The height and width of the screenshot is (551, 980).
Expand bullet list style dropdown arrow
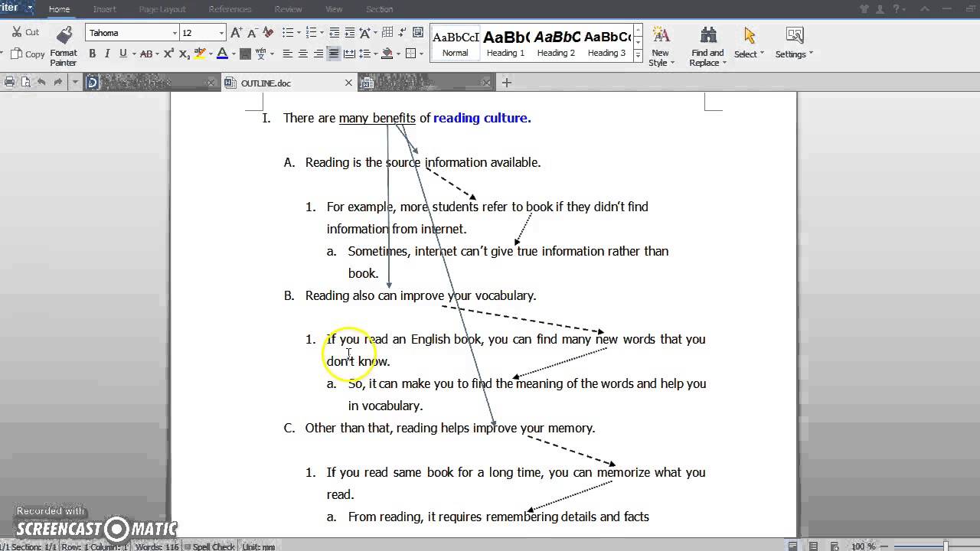click(x=299, y=32)
